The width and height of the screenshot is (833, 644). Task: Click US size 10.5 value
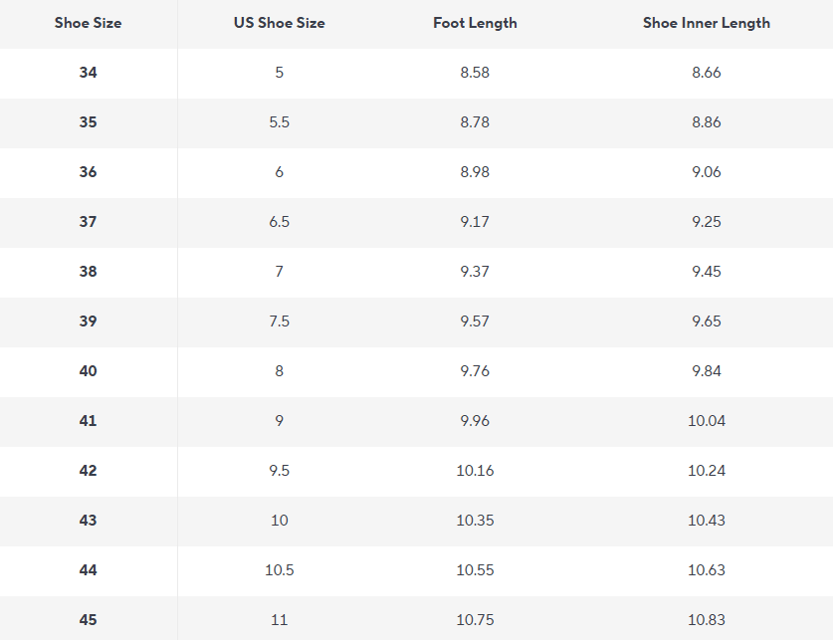(x=279, y=570)
